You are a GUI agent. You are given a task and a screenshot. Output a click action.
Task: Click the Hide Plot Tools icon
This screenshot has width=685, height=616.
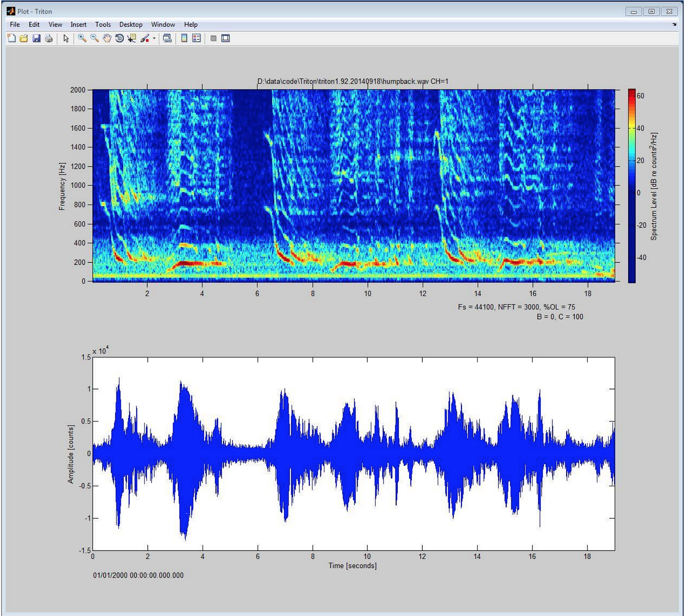[x=213, y=38]
